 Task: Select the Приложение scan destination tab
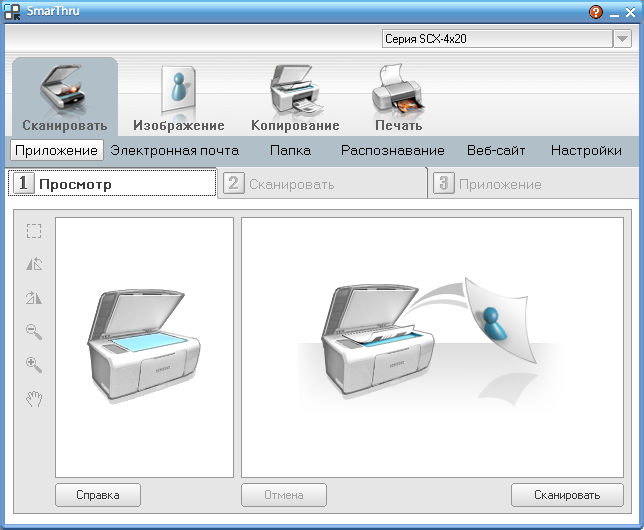(x=57, y=150)
